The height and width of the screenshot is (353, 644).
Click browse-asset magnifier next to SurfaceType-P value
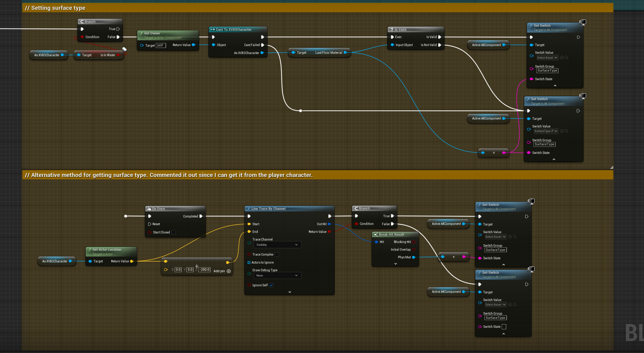point(567,131)
